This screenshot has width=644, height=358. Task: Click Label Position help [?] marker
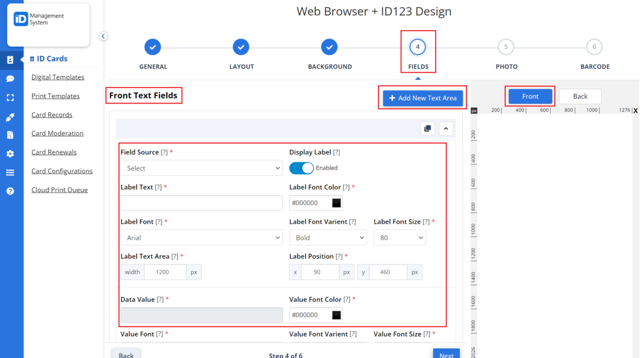pos(340,257)
